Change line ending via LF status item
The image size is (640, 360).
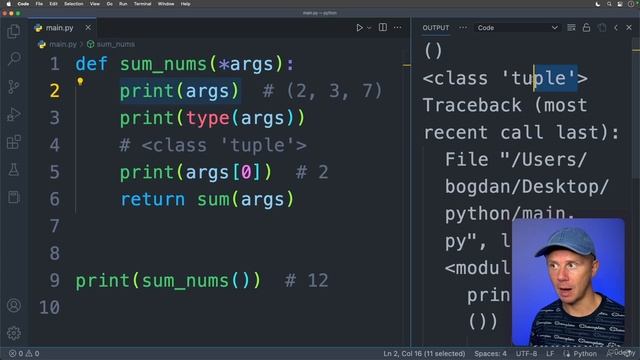[x=550, y=353]
